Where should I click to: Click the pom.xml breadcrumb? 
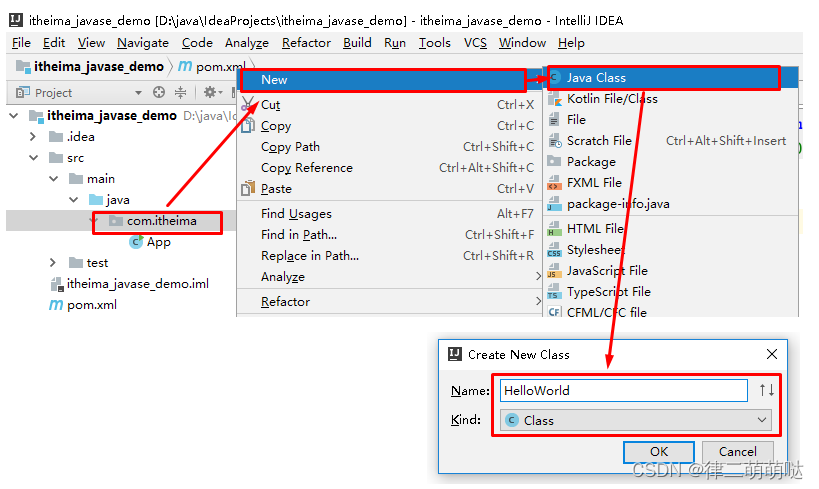coord(212,67)
